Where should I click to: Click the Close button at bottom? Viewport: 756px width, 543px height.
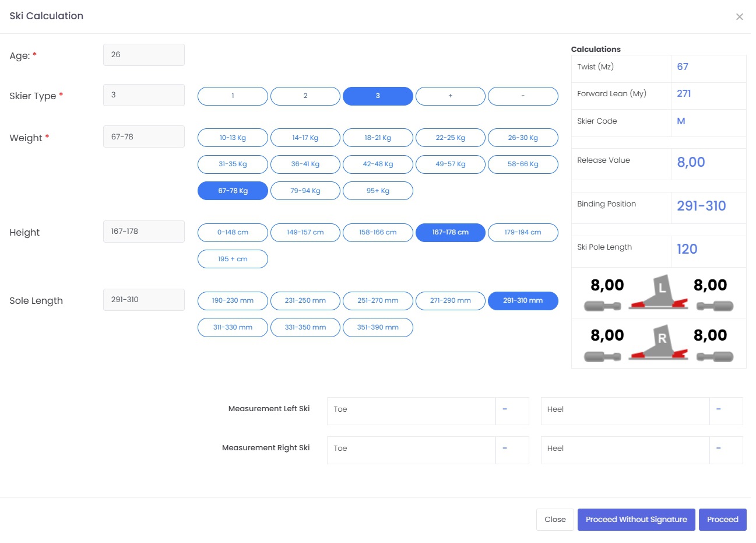pos(554,520)
